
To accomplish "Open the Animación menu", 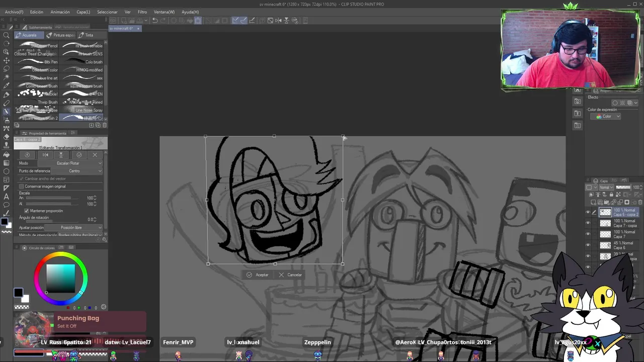I will coord(60,12).
